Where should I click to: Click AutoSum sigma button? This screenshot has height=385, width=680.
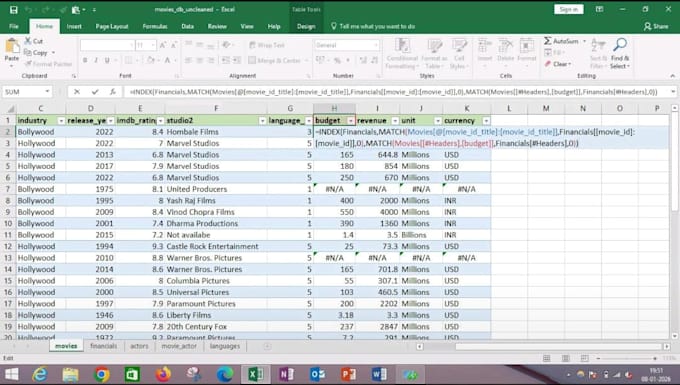pyautogui.click(x=562, y=41)
